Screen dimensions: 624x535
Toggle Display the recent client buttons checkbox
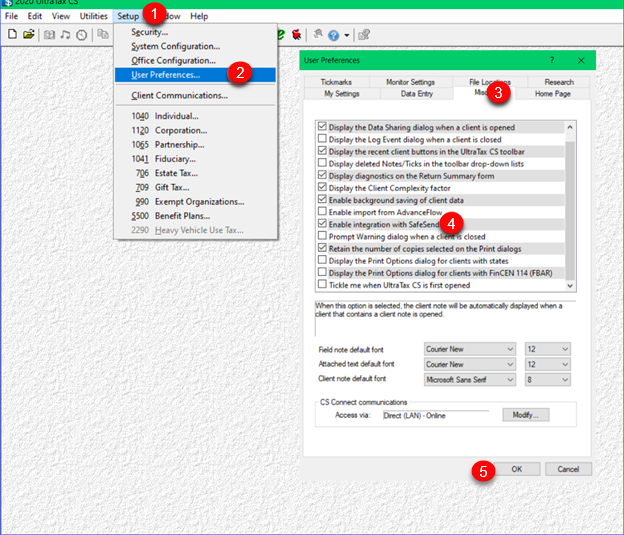tap(322, 151)
